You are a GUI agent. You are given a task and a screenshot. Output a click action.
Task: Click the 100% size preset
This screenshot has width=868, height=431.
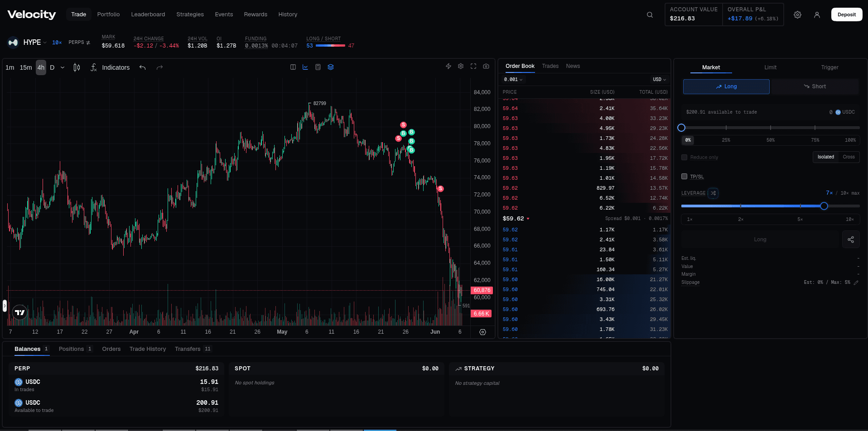tap(850, 140)
